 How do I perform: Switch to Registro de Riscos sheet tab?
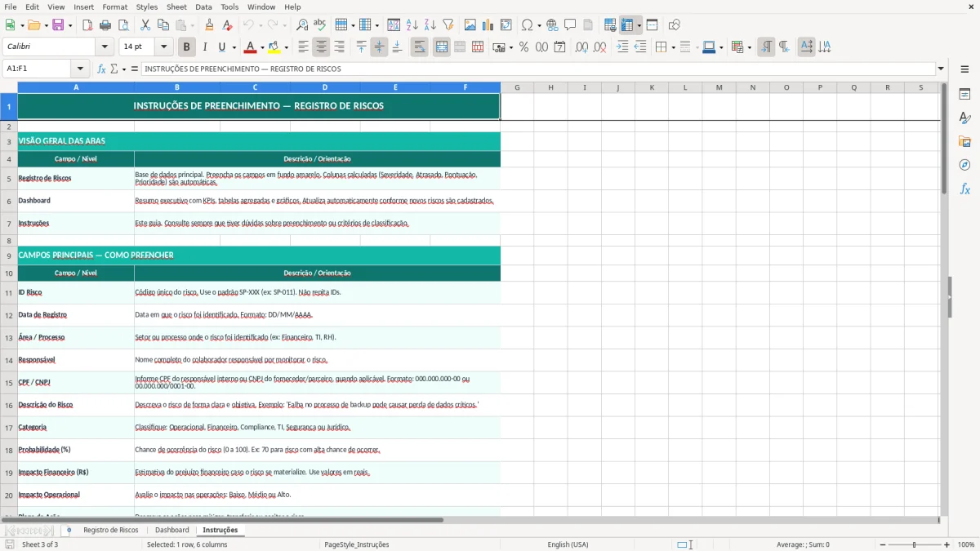[x=110, y=531]
